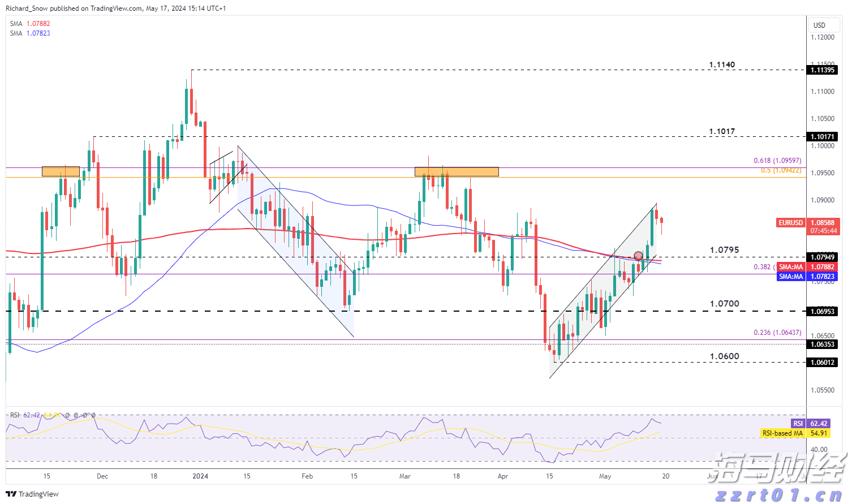848x504 pixels.
Task: Click the red SMA:MA 1.07882 axis label
Action: click(x=791, y=267)
